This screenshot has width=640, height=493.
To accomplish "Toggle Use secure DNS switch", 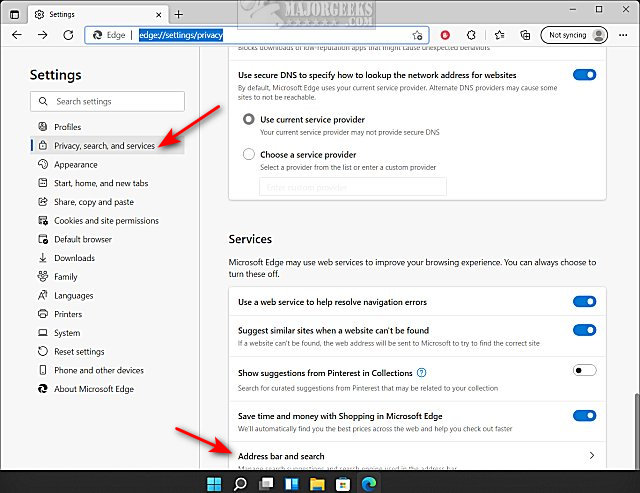I will click(584, 75).
